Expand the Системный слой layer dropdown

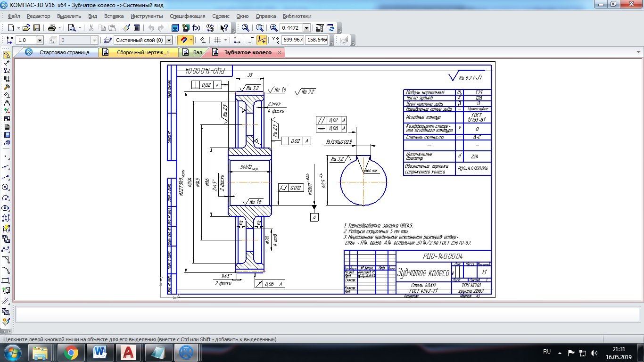[x=169, y=40]
